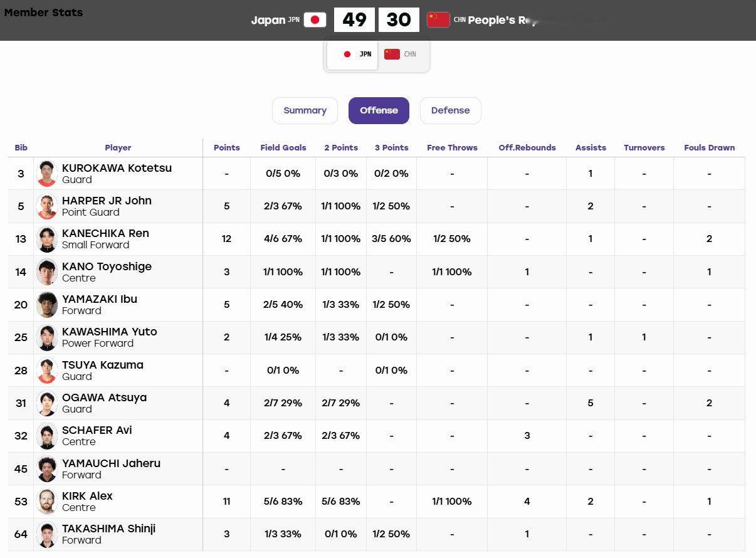Click TAKASHIMA Shinji's avatar
Image resolution: width=756 pixels, height=558 pixels.
pyautogui.click(x=47, y=534)
